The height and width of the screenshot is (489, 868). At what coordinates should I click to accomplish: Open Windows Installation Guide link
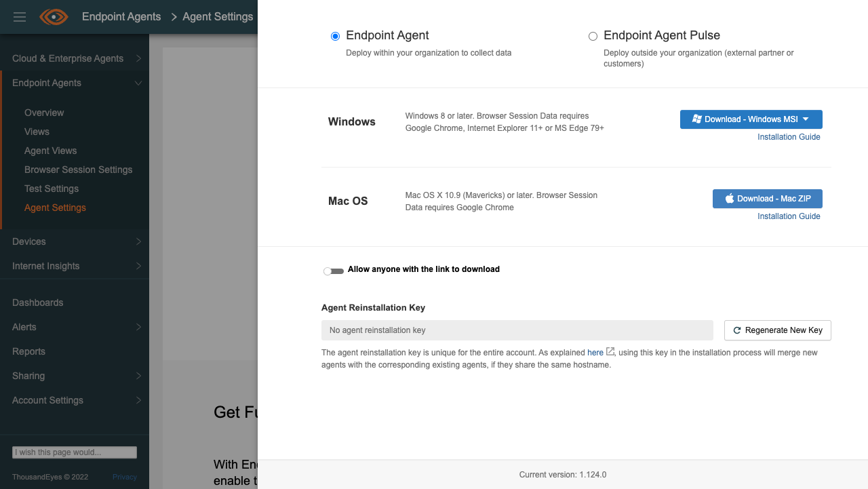click(789, 137)
